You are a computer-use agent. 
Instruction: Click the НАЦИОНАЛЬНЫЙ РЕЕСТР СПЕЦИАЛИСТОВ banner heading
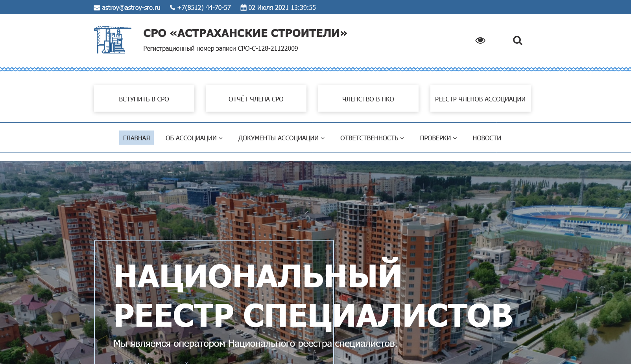313,296
